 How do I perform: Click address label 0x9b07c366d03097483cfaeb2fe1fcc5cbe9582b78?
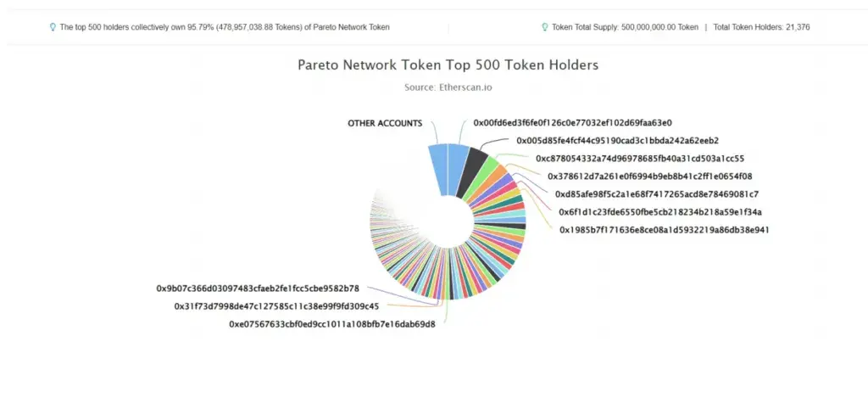coord(258,288)
